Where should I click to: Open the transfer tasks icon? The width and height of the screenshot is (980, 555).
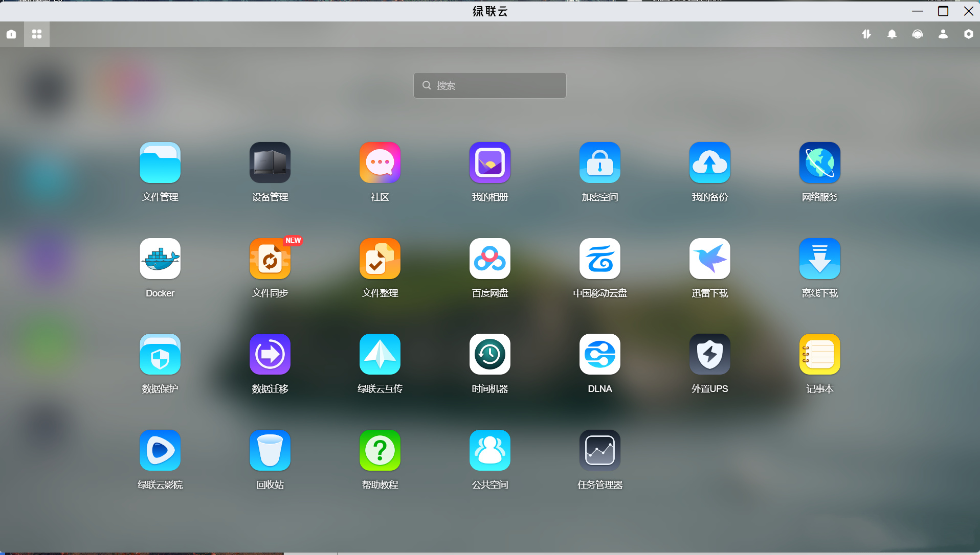click(866, 34)
